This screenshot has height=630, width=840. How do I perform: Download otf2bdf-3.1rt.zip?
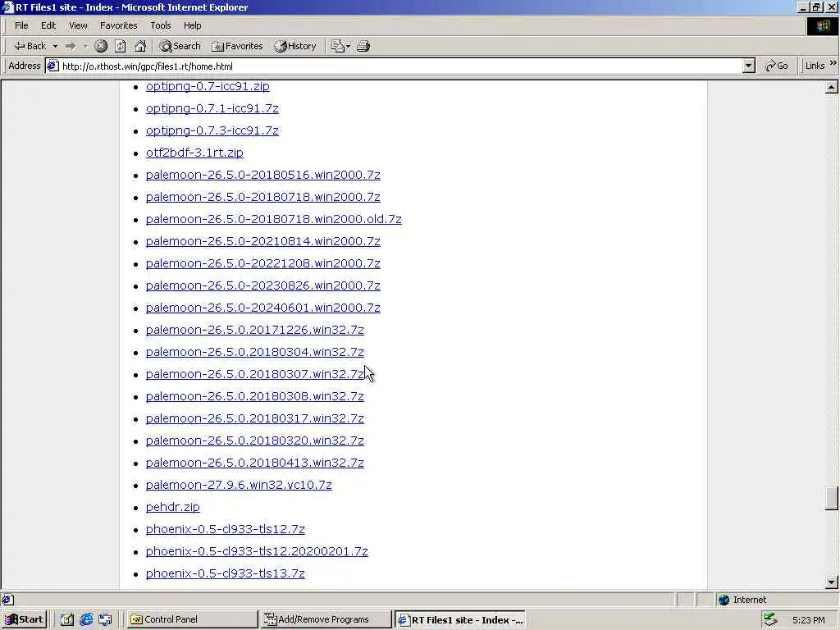pos(194,153)
